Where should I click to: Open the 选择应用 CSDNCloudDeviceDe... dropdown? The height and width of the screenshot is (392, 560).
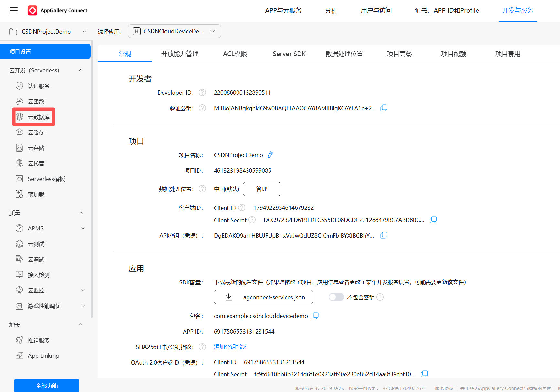[174, 31]
